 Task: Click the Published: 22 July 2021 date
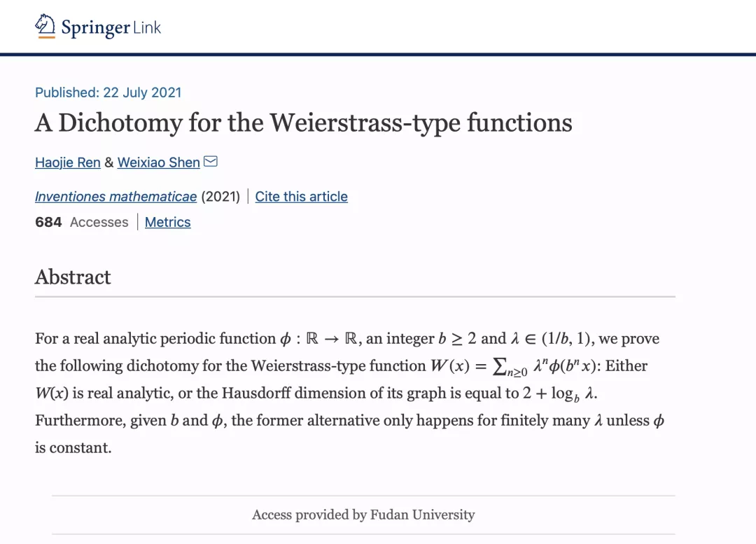(108, 92)
